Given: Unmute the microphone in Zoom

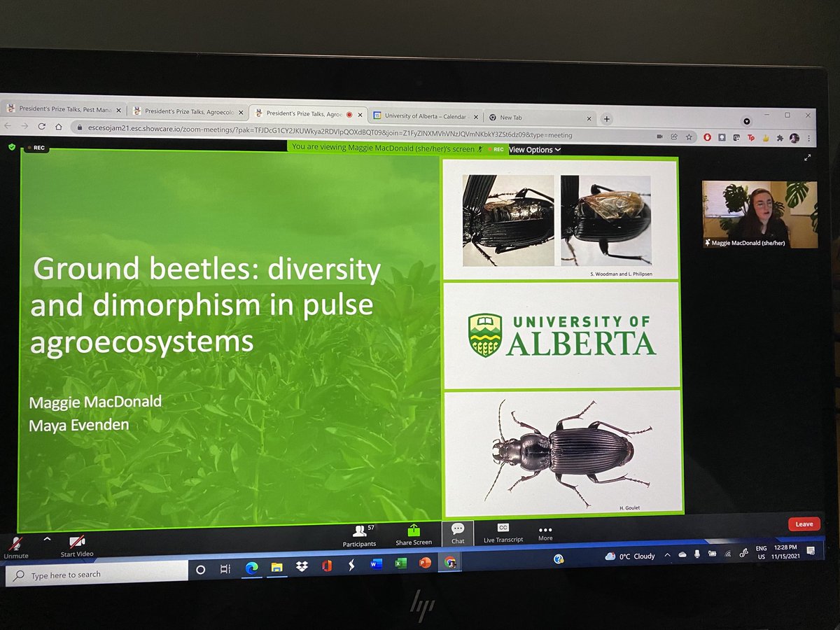Looking at the screenshot, I should coord(15,547).
